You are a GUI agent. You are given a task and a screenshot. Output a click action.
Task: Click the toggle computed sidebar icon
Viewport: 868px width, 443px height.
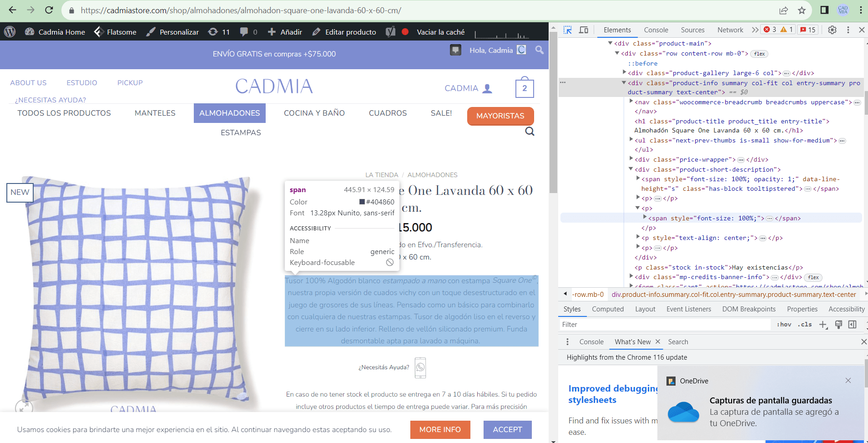853,325
